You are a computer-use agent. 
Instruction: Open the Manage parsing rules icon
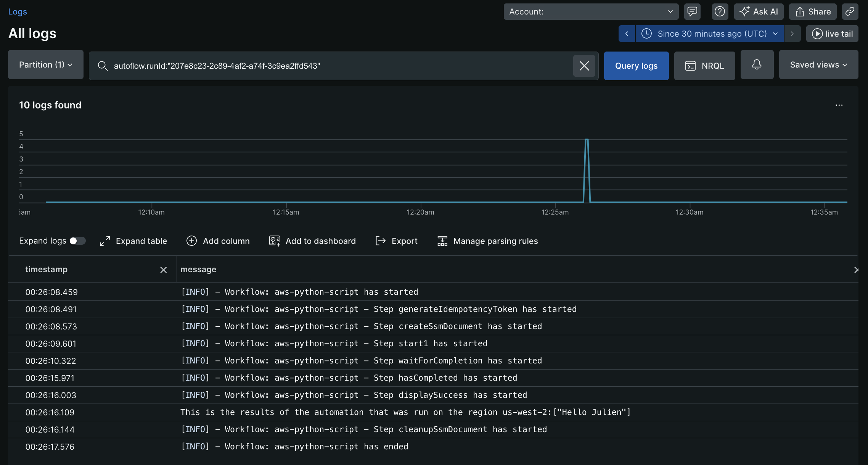tap(442, 241)
